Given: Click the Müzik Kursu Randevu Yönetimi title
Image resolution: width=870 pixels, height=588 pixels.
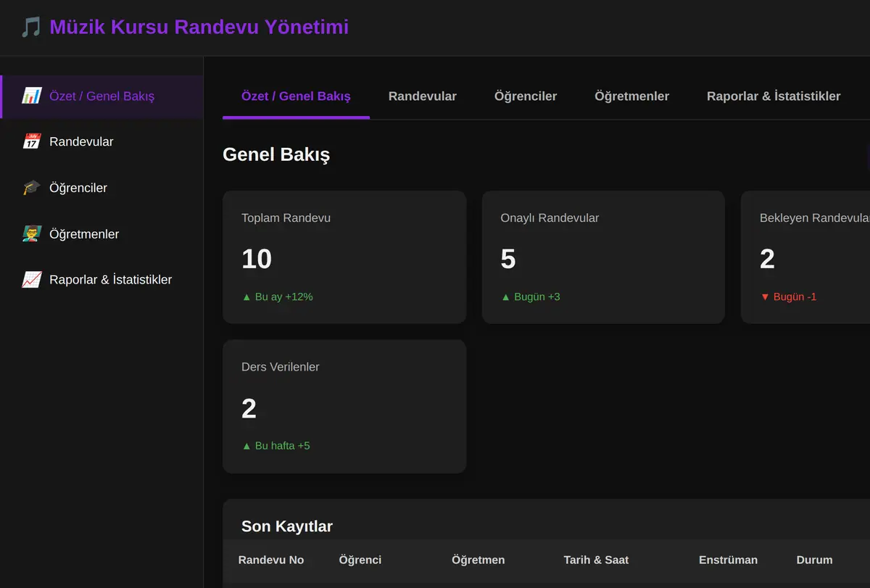Looking at the screenshot, I should pos(199,28).
